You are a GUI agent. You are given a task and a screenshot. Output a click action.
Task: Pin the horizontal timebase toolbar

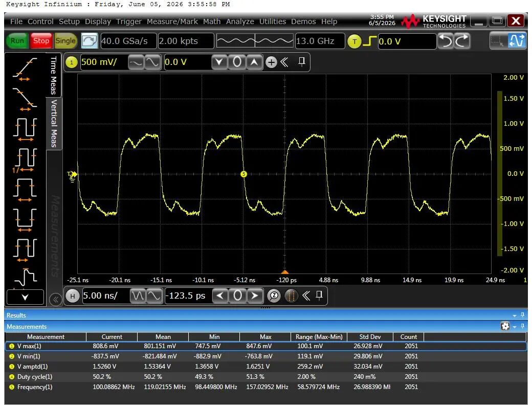(319, 295)
